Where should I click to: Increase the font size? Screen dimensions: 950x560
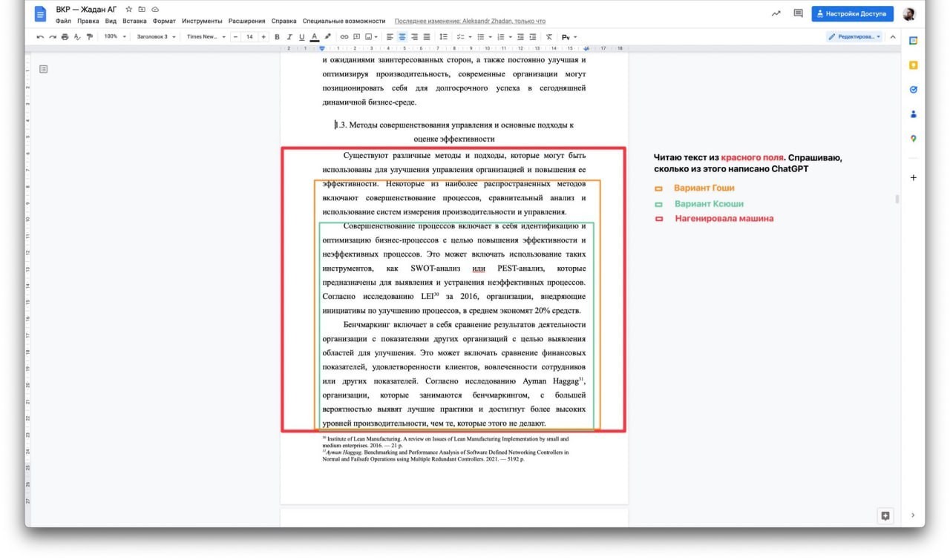pos(263,37)
